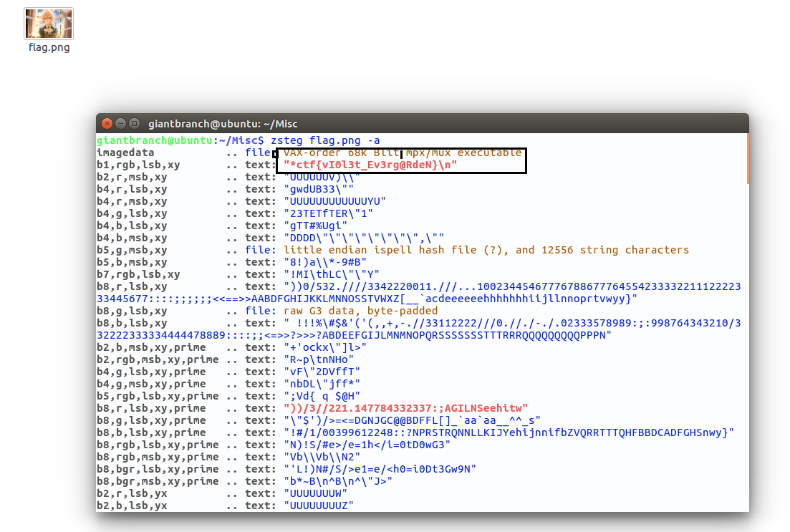Image resolution: width=790 pixels, height=532 pixels.
Task: Click the b1,rgb,lsb,xy row label
Action: pyautogui.click(x=138, y=165)
